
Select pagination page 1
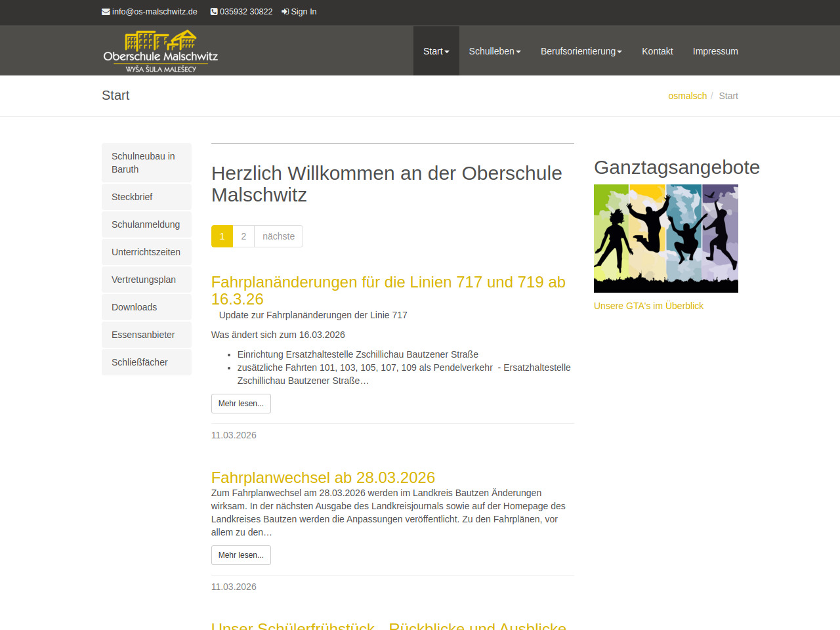pos(222,236)
